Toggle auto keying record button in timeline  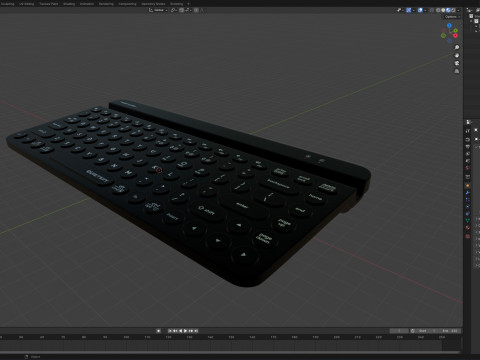click(x=158, y=331)
